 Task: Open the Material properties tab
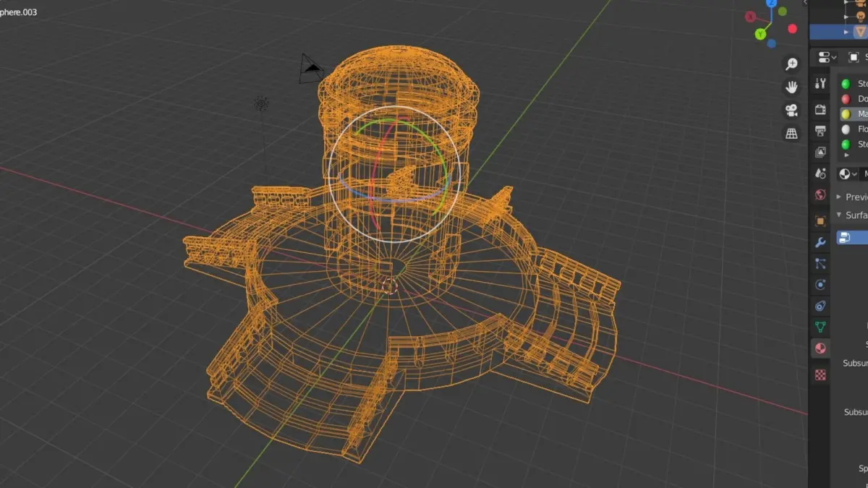click(820, 348)
